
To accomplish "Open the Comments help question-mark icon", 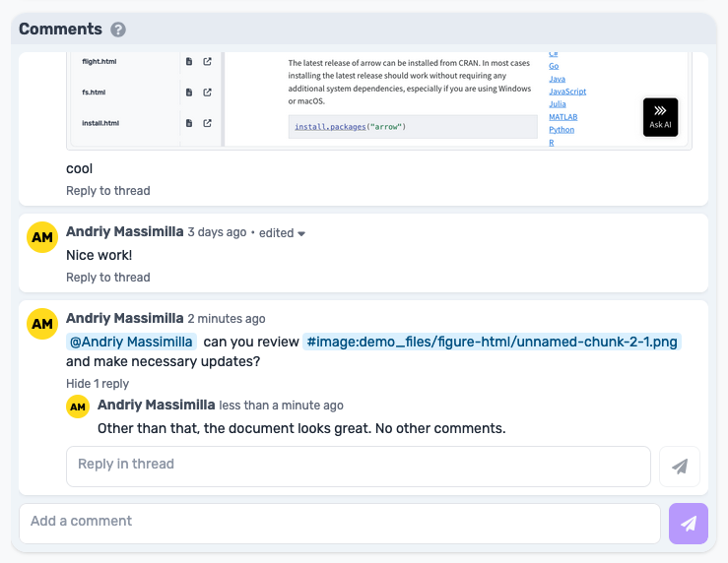I will click(118, 30).
